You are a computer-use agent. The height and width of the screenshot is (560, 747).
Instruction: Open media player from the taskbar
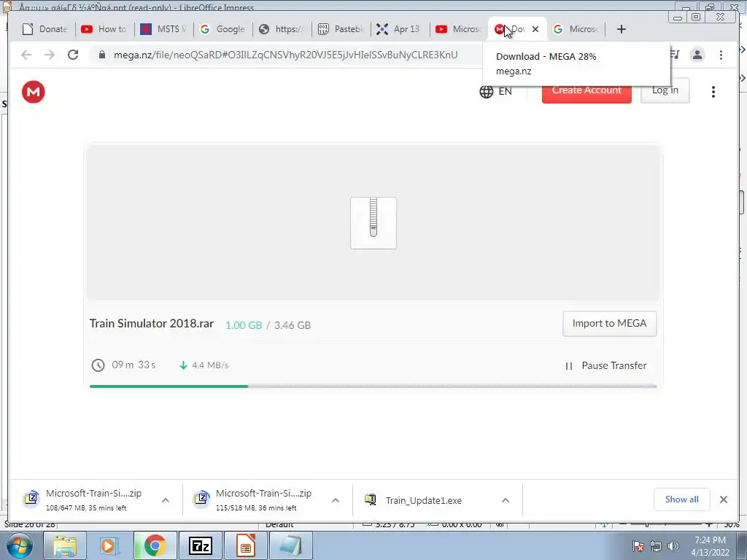click(x=109, y=545)
